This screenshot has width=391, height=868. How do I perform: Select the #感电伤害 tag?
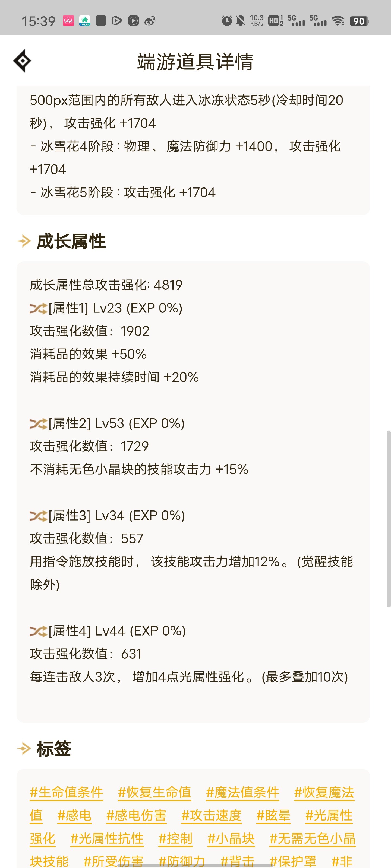coord(136,815)
